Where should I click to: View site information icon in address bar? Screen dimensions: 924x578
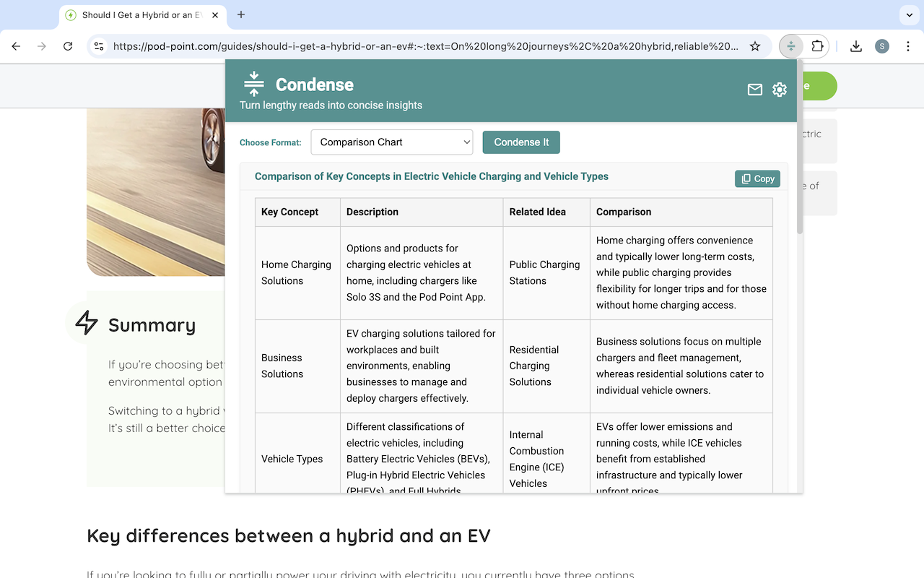click(100, 46)
